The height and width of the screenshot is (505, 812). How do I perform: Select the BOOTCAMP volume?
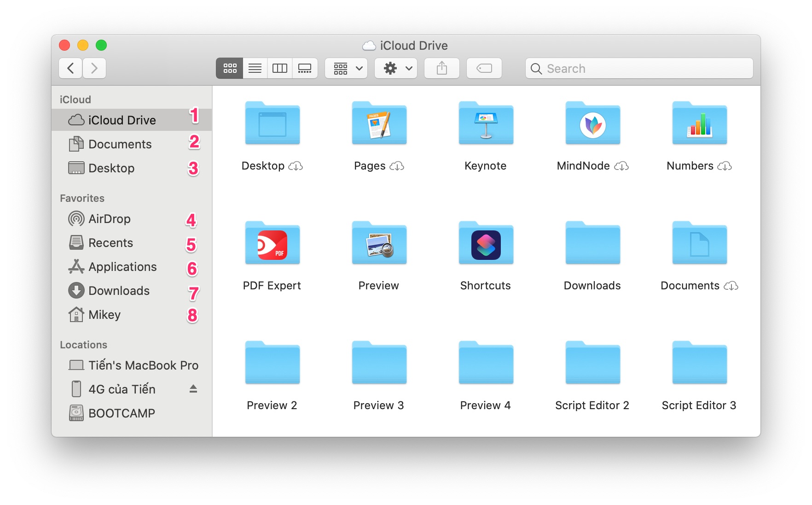coord(132,413)
